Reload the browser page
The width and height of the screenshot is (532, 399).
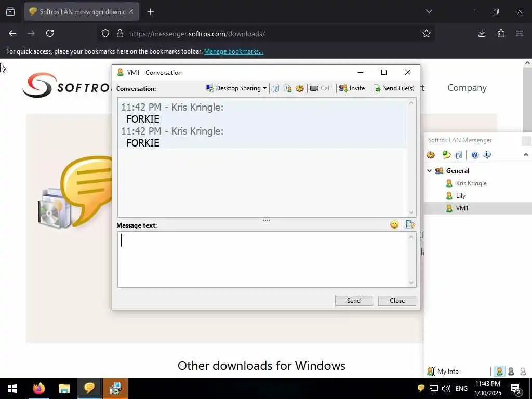point(50,33)
